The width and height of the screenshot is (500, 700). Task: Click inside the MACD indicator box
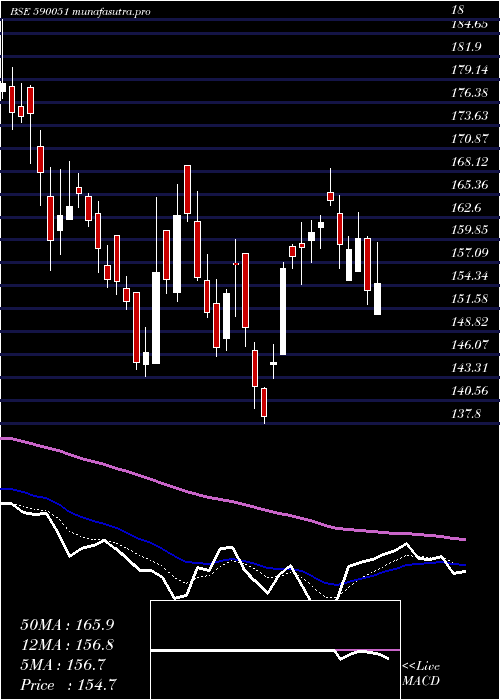tap(275, 650)
